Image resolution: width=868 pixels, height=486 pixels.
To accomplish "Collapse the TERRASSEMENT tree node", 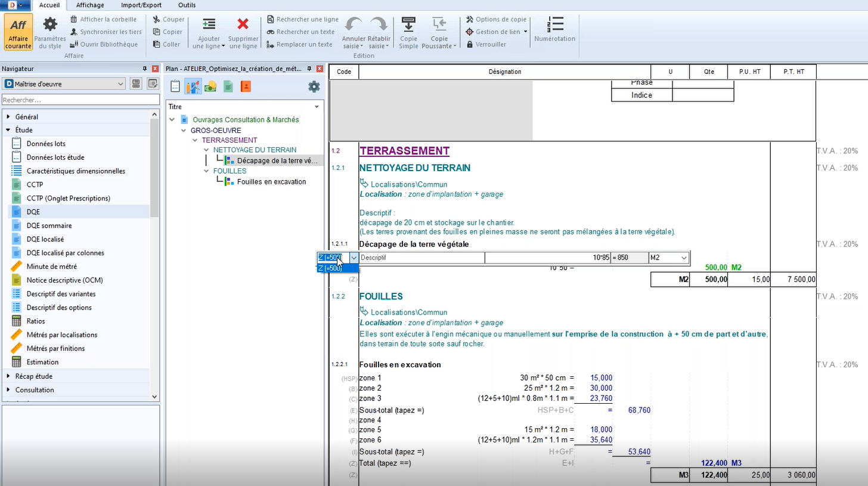I will tap(195, 140).
